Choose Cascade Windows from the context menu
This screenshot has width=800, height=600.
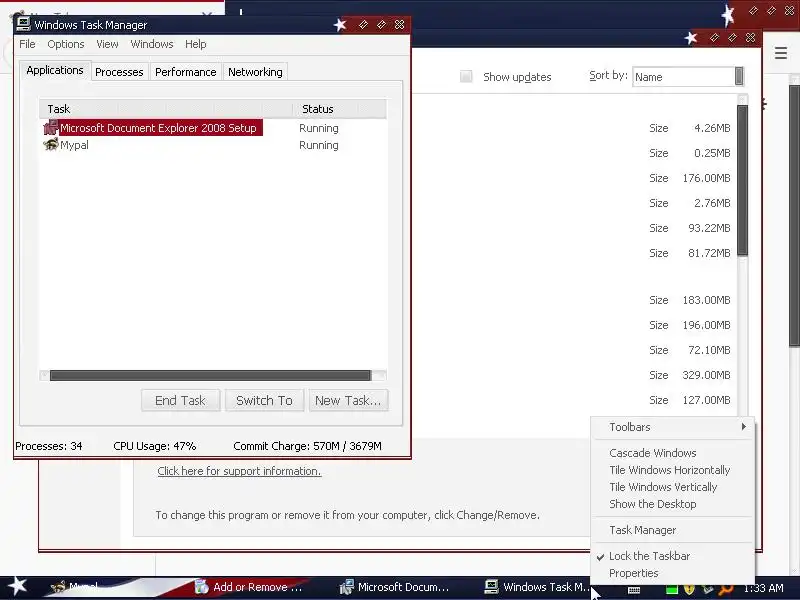[653, 453]
